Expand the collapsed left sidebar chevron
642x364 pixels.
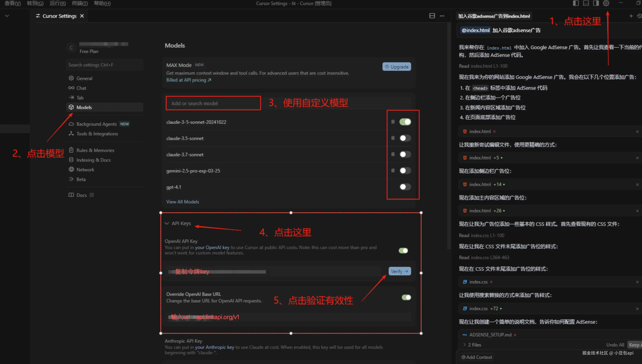click(7, 16)
